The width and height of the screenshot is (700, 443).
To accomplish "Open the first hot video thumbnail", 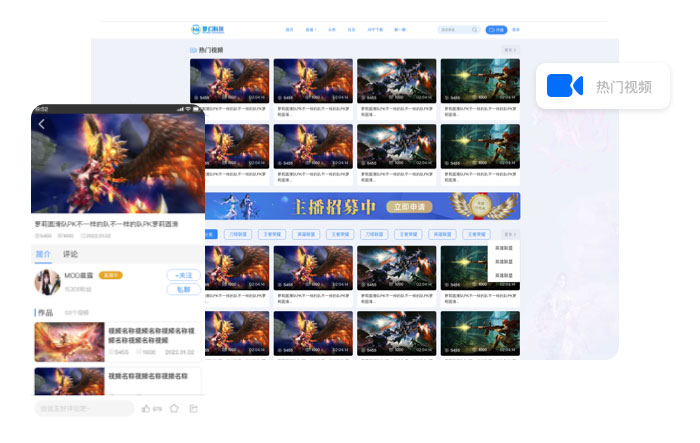I will (229, 80).
